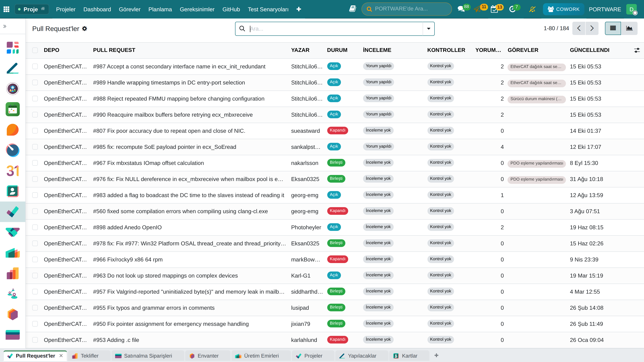
Task: Expand the left sidebar
Action: [5, 26]
